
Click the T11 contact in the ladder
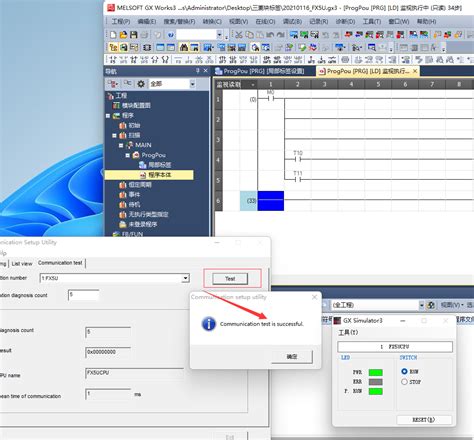[x=298, y=179]
